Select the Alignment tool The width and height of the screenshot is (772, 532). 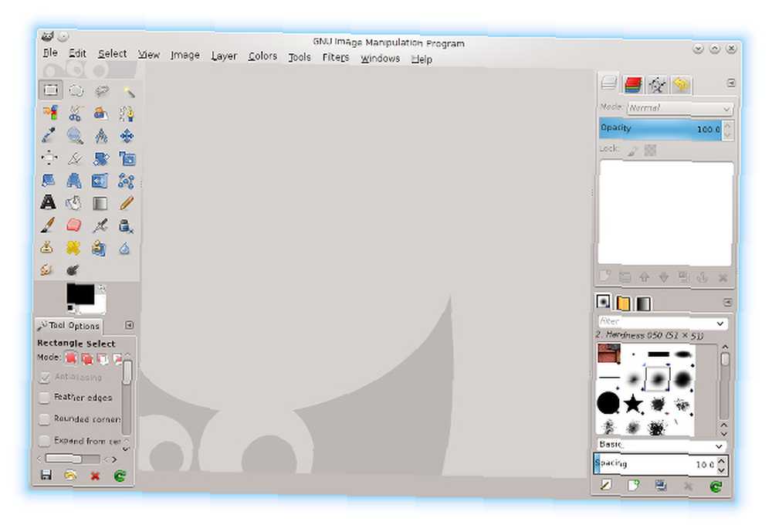(x=49, y=158)
